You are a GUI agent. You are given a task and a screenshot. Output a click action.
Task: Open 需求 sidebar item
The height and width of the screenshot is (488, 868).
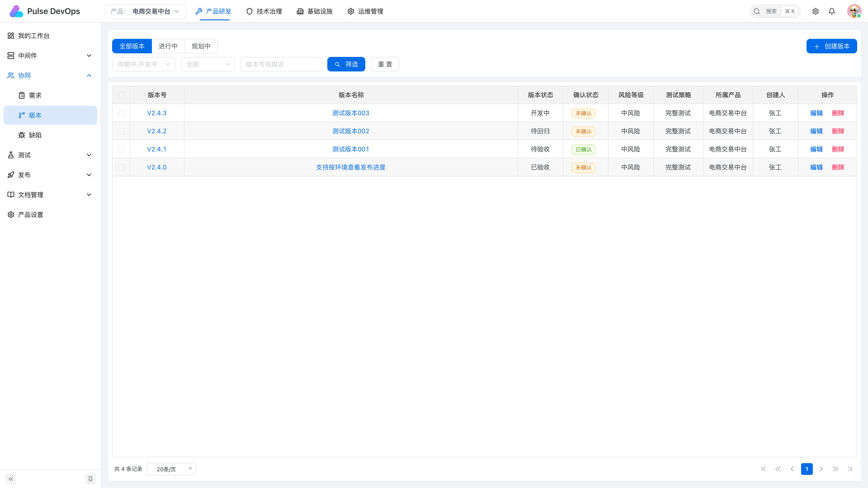50,95
